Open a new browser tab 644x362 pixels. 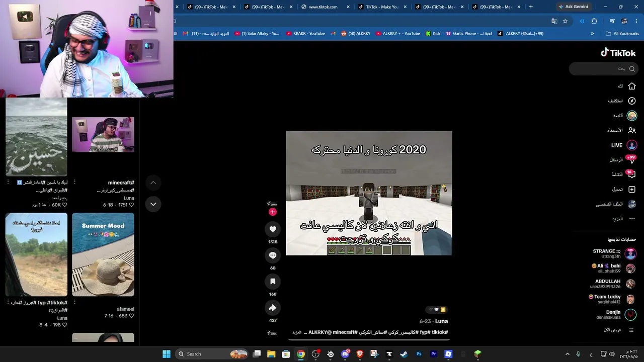pyautogui.click(x=531, y=7)
